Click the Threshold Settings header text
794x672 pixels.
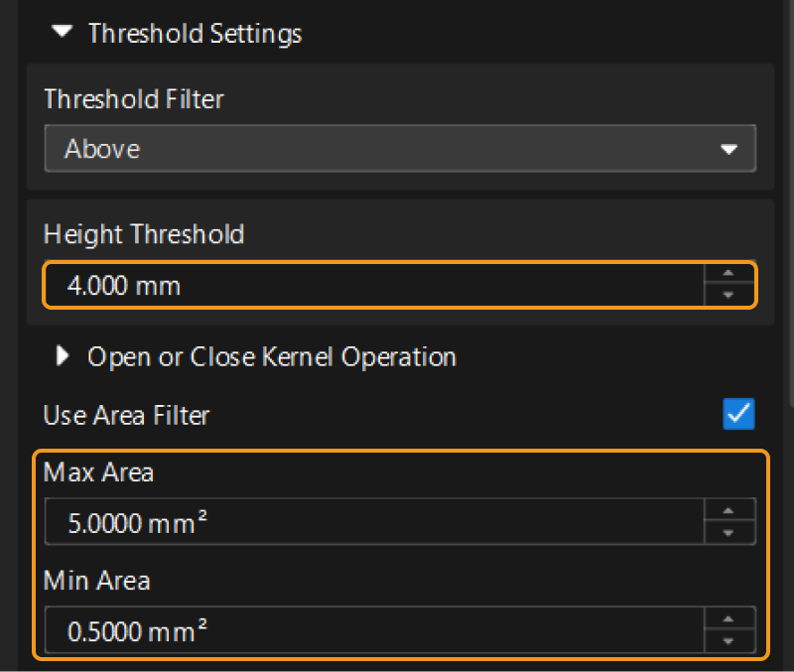click(195, 33)
